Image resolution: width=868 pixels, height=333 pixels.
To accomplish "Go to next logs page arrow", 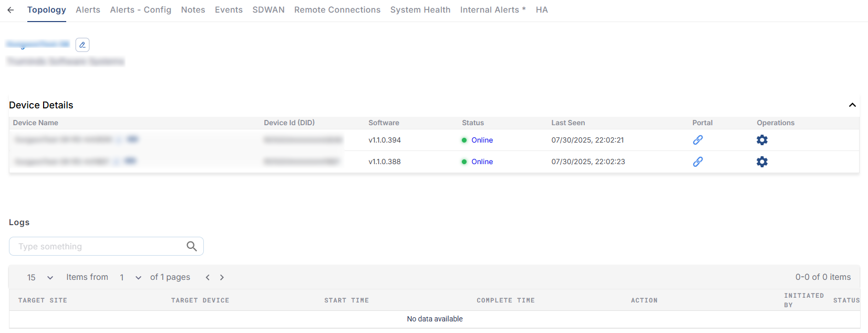I will tap(222, 277).
